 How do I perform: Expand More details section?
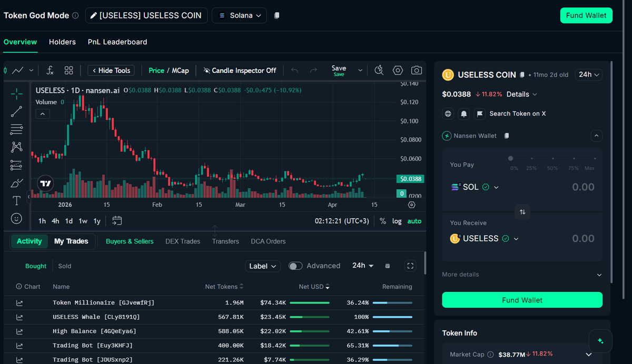tap(522, 275)
